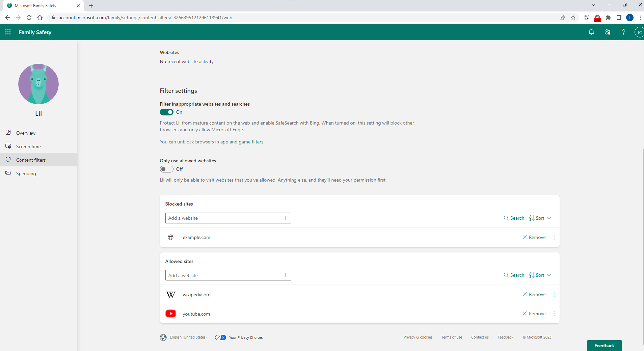
Task: Search within Blocked sites
Action: (514, 218)
